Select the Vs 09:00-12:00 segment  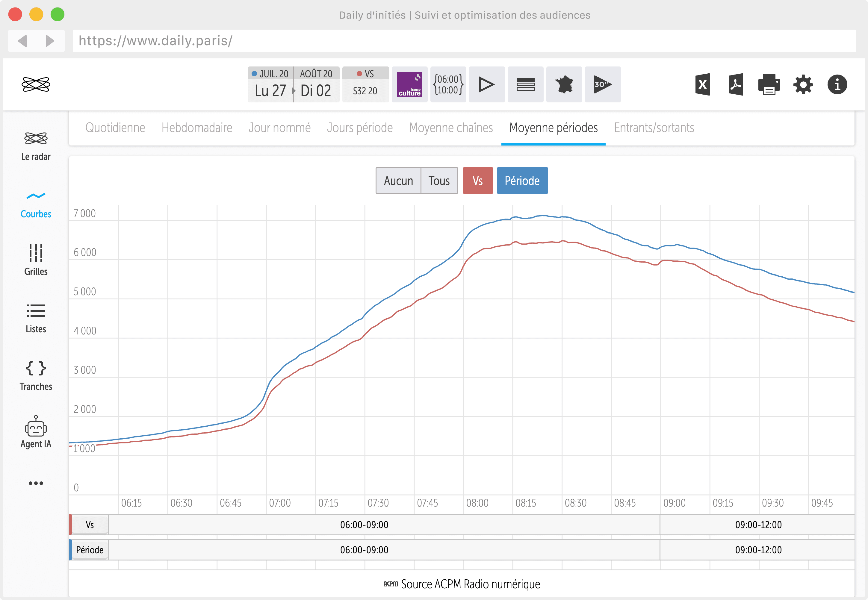pyautogui.click(x=757, y=525)
